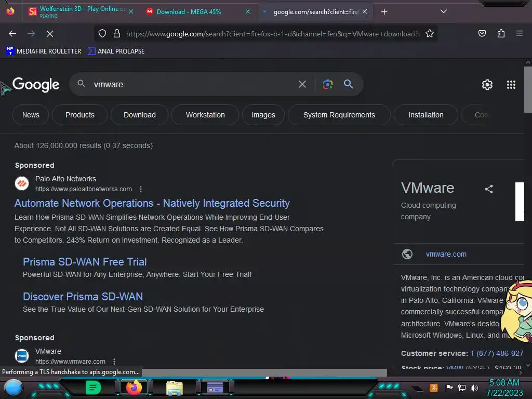Click the vmware search input field
The height and width of the screenshot is (399, 532).
[x=192, y=85]
